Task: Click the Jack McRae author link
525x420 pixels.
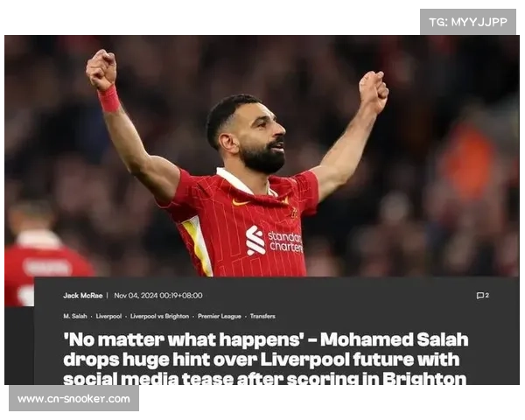Action: [x=83, y=296]
